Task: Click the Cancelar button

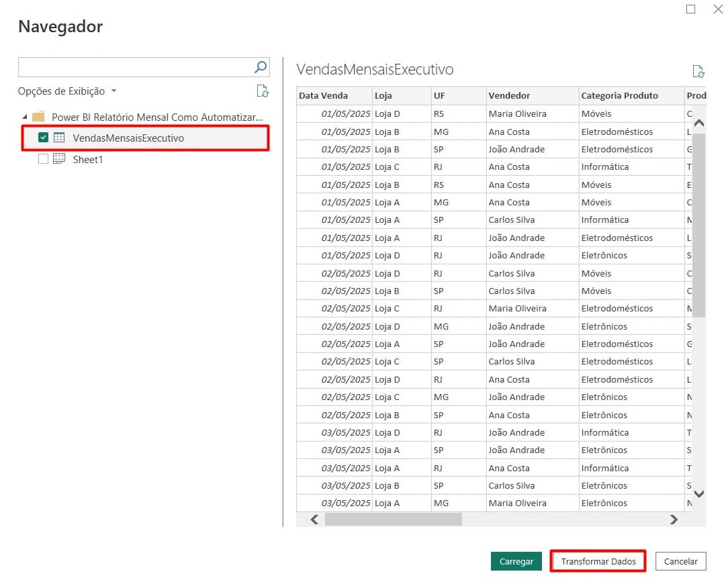Action: click(x=680, y=561)
